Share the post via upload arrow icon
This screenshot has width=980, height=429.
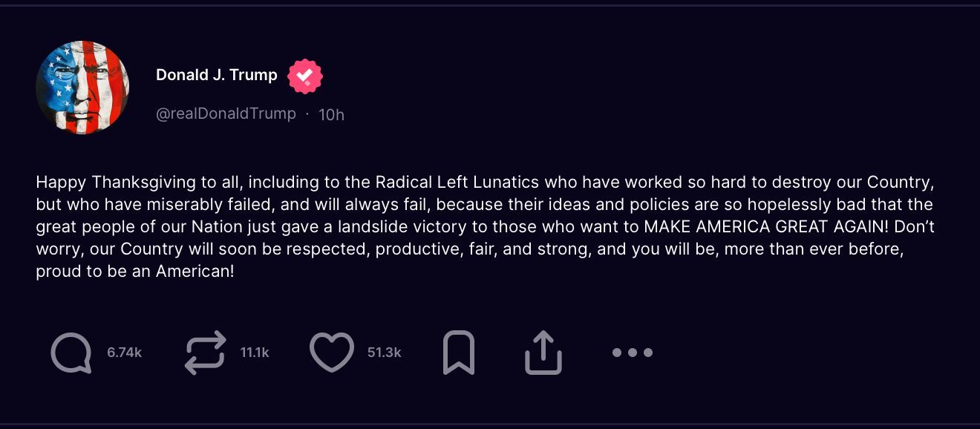coord(543,353)
